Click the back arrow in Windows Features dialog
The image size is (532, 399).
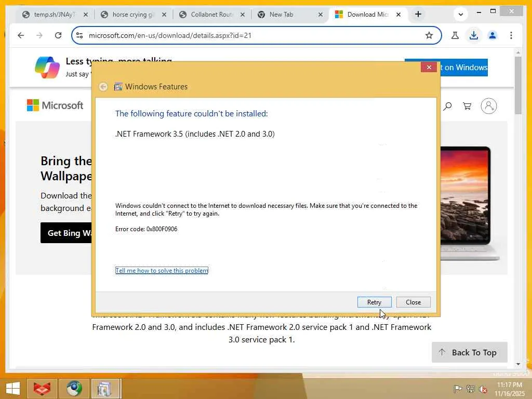[x=103, y=87]
